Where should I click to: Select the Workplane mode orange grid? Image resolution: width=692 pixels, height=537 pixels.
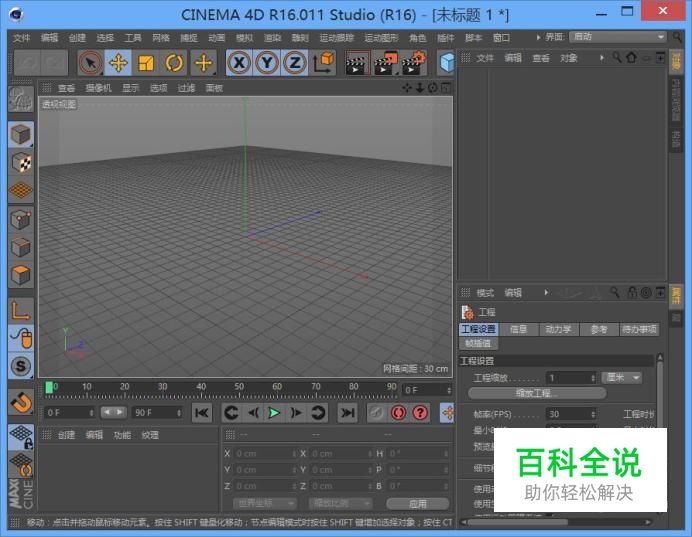click(20, 191)
